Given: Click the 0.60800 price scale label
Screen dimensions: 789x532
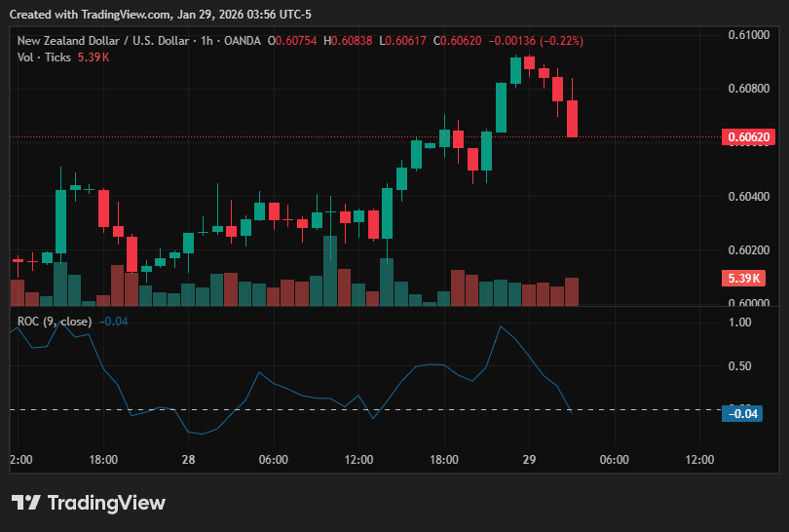Looking at the screenshot, I should pos(749,89).
